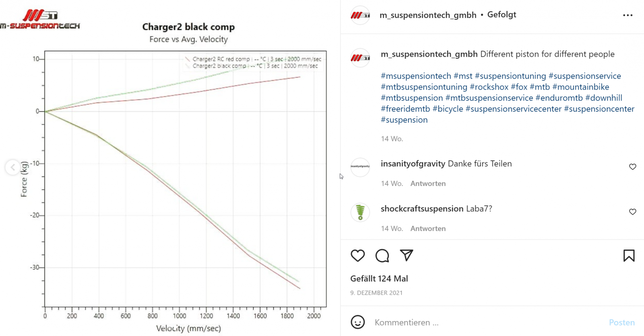644x336 pixels.
Task: Open m_suspensiontech_gmbh header profile picture
Action: coord(360,15)
